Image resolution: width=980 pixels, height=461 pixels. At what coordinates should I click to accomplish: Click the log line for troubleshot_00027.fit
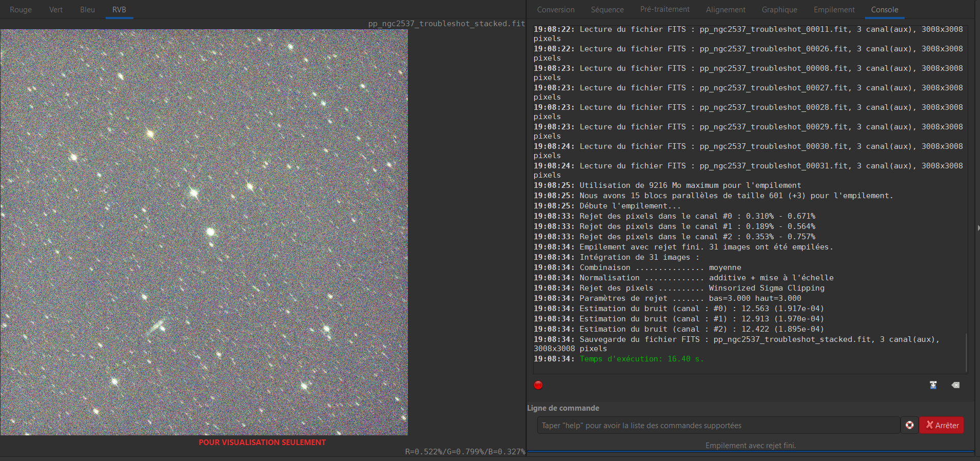click(x=748, y=92)
